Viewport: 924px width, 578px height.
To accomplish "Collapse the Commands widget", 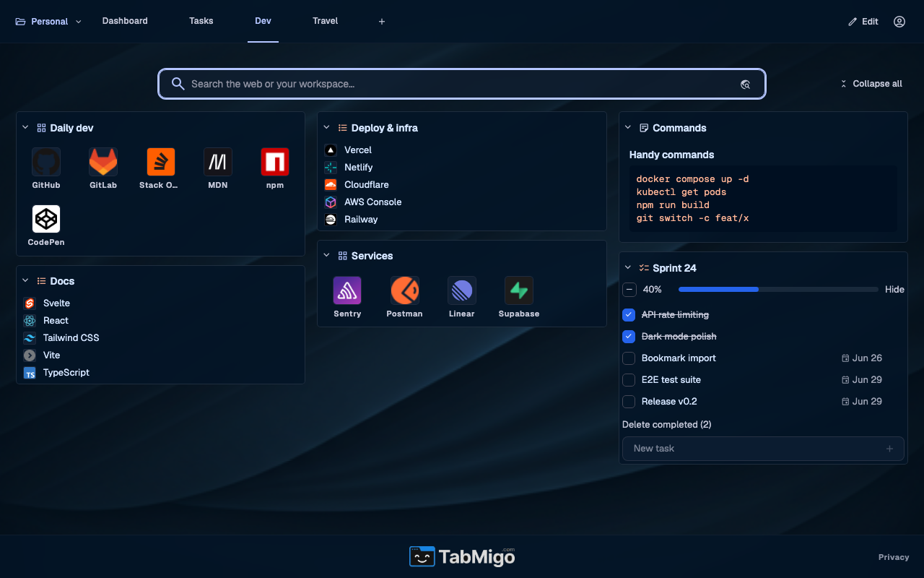I will point(628,128).
